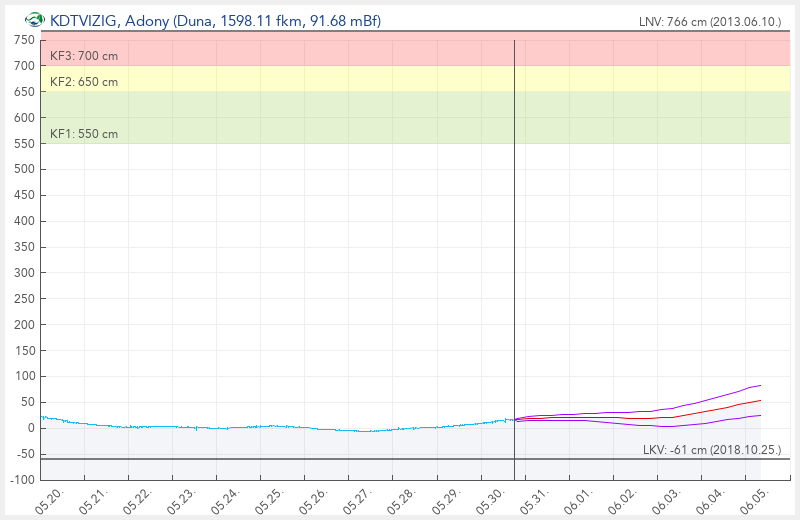Screen dimensions: 800x520
Task: Click the -100 y-axis value label
Action: click(x=22, y=480)
